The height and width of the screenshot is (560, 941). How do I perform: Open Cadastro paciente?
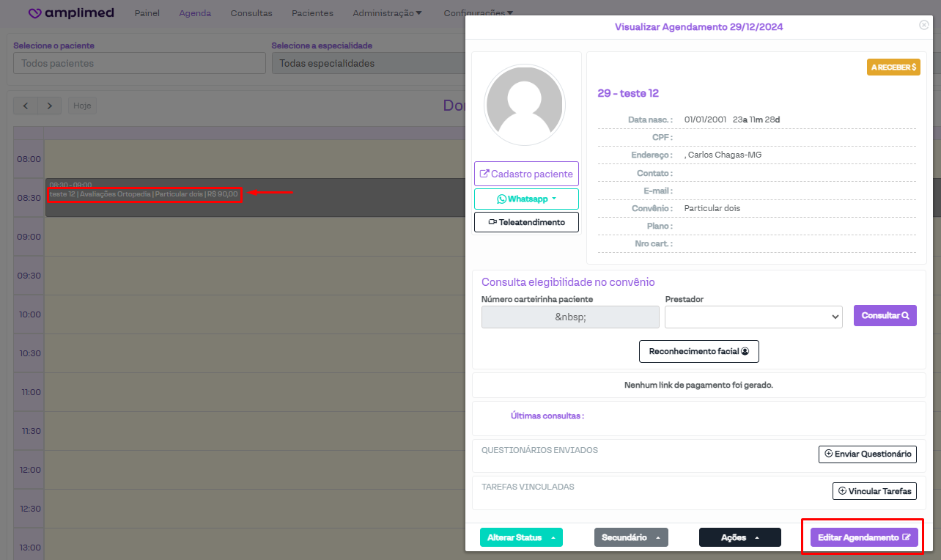(x=526, y=174)
